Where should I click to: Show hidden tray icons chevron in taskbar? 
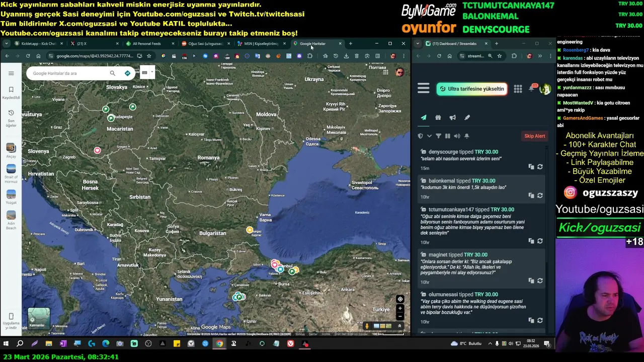tap(490, 344)
